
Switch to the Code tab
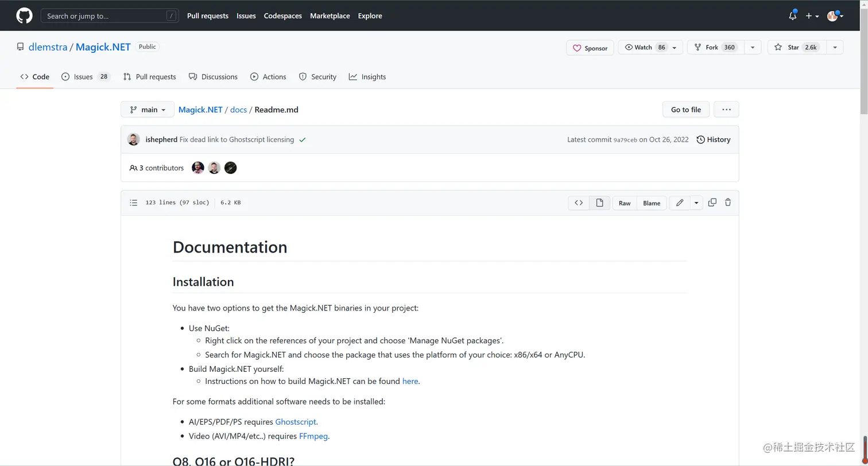click(x=35, y=77)
